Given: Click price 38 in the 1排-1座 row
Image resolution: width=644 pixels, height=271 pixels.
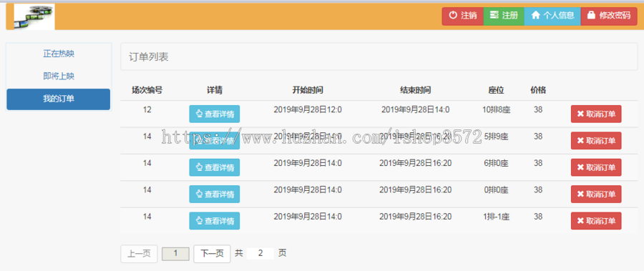Looking at the screenshot, I should coord(538,217).
